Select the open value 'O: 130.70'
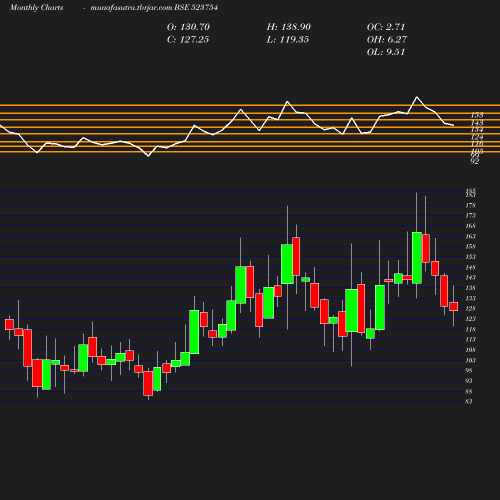This screenshot has height=500, width=500. point(188,27)
